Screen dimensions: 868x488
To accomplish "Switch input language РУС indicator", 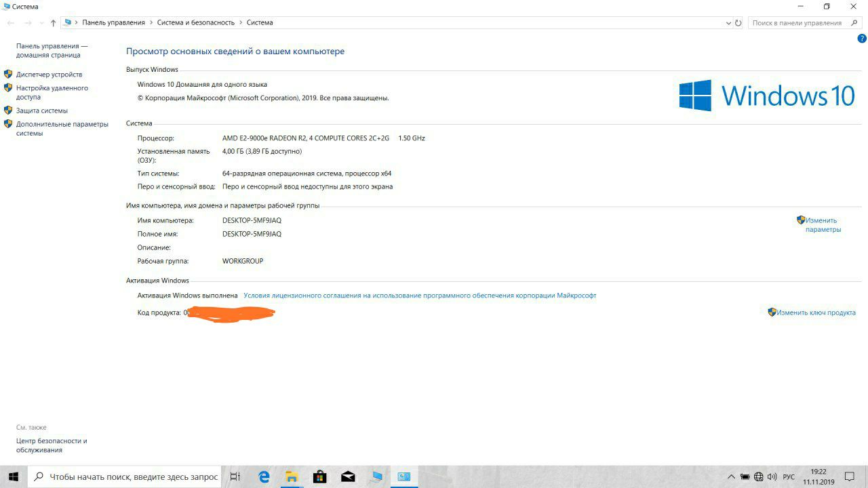I will click(789, 477).
